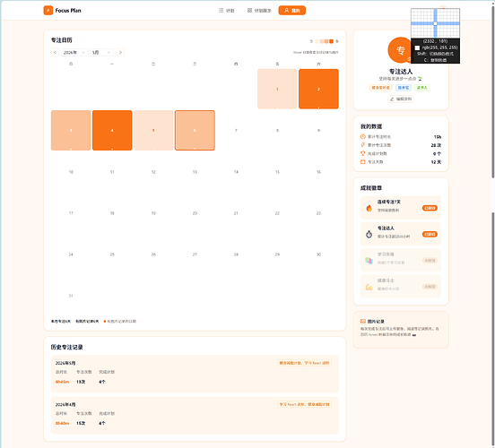Select highlighted calendar day 6

[x=195, y=130]
